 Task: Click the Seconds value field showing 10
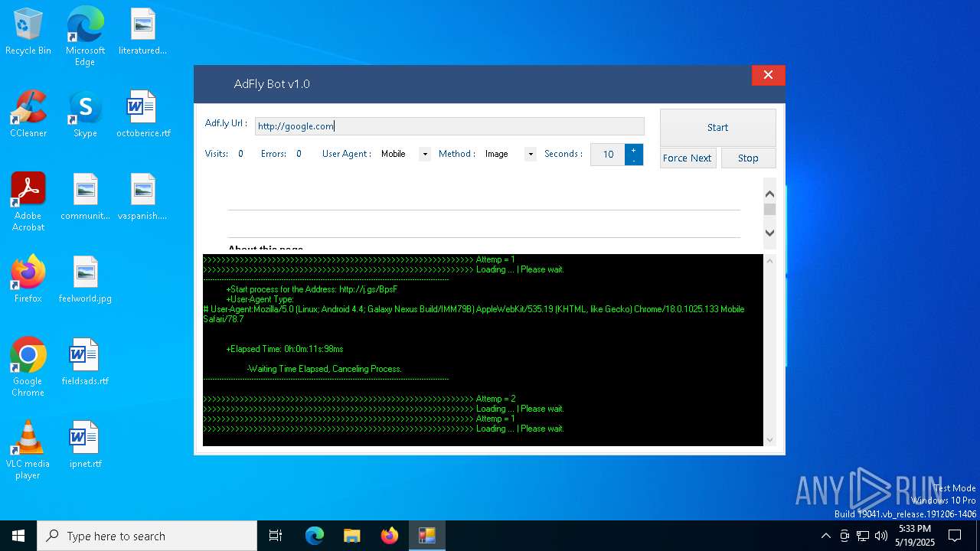(608, 155)
